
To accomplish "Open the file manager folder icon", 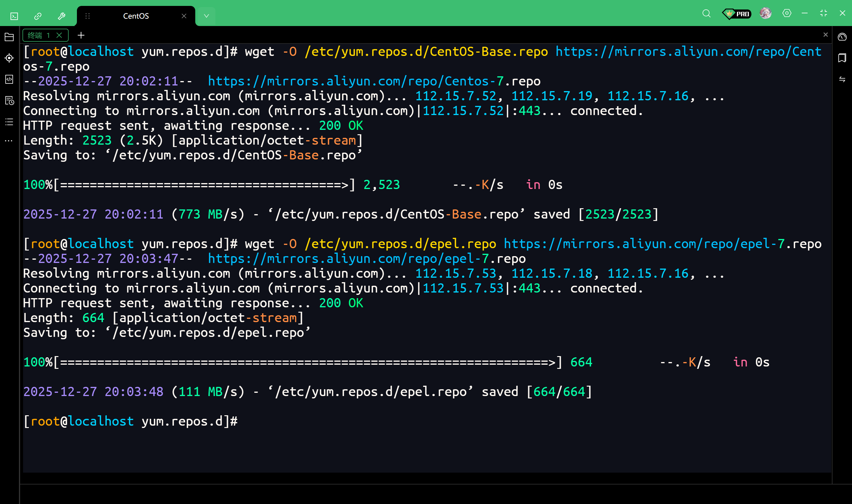I will [x=9, y=37].
